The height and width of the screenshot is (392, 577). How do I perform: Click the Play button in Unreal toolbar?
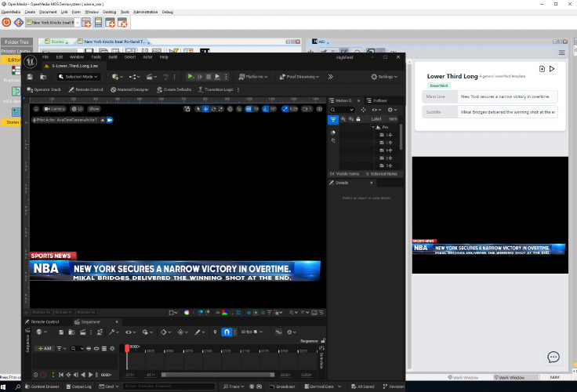(x=191, y=77)
